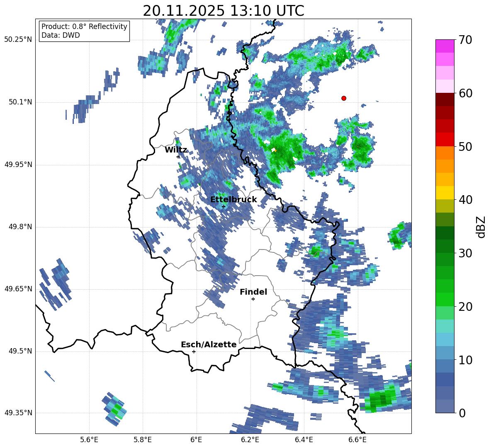The height and width of the screenshot is (448, 491).
Task: Click the 60 tick label on colorbar
Action: pos(466,93)
